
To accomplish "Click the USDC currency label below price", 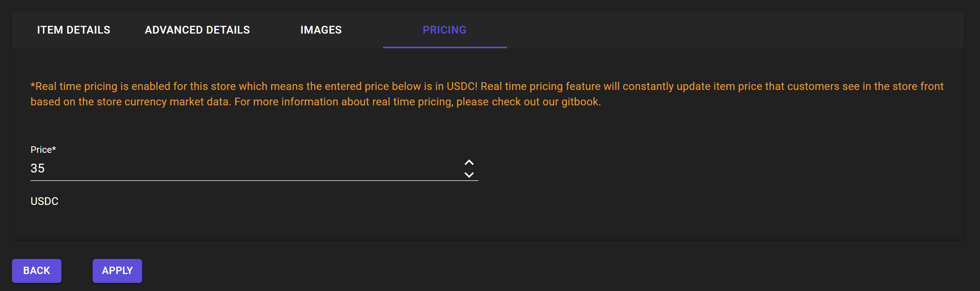I will pyautogui.click(x=44, y=201).
